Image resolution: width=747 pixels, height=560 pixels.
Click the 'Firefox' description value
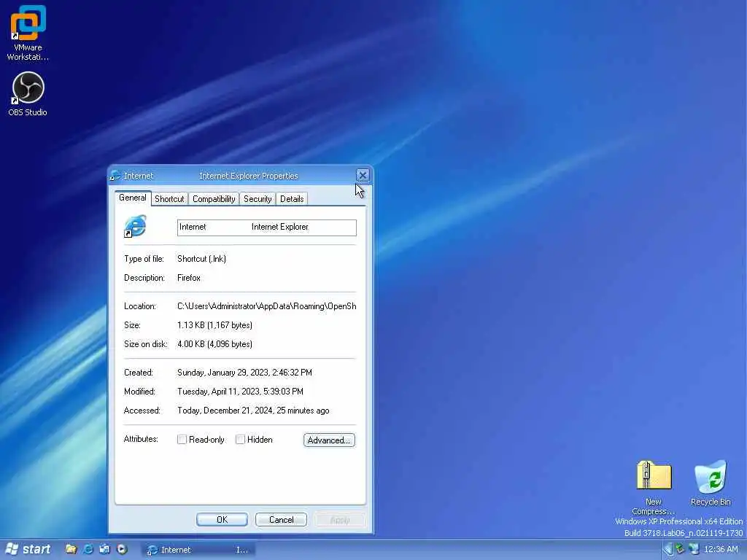point(189,278)
